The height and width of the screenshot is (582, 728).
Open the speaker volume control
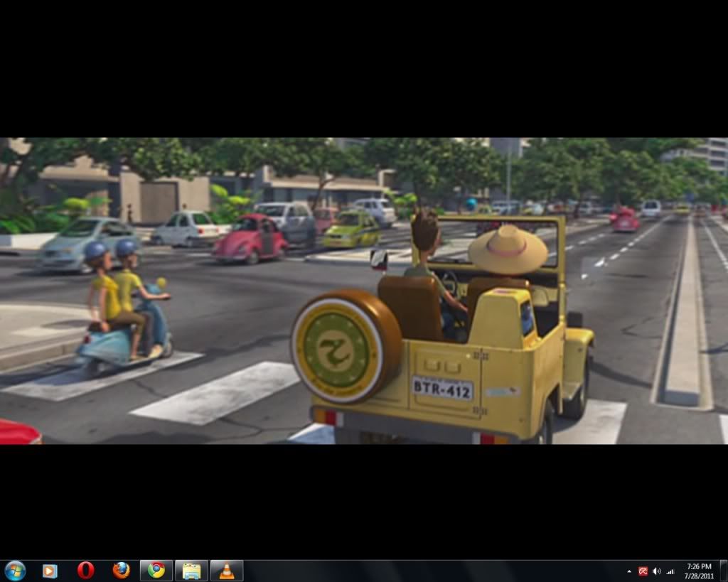click(x=656, y=571)
